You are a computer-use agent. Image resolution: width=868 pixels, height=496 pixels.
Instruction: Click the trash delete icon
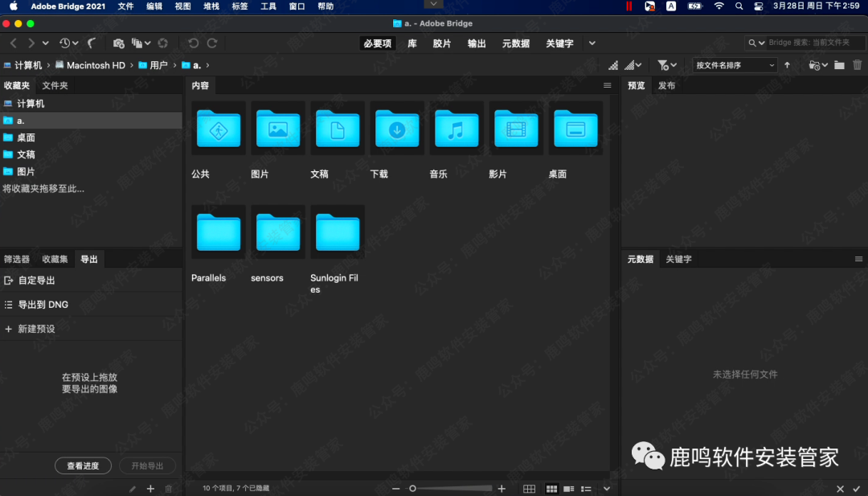(x=857, y=64)
